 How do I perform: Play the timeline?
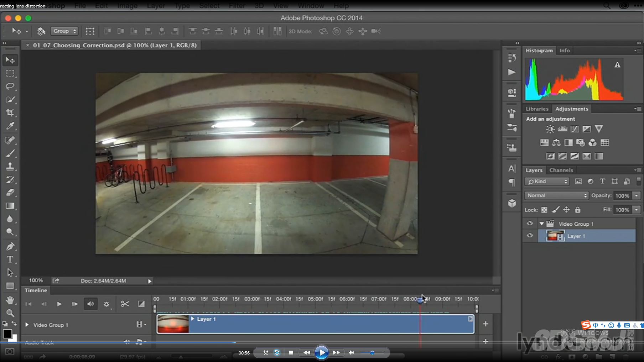click(59, 304)
